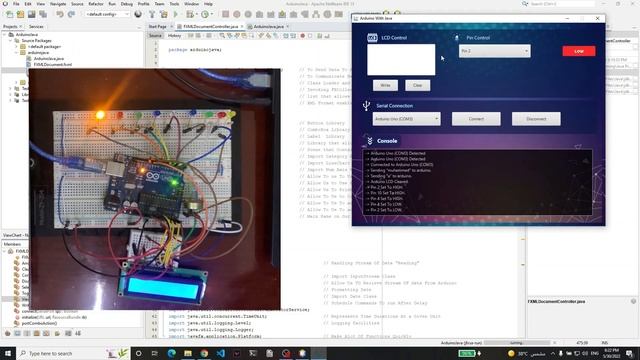Select ArduinoJava.java in the Projects tree
The image size is (640, 360).
coord(49,59)
